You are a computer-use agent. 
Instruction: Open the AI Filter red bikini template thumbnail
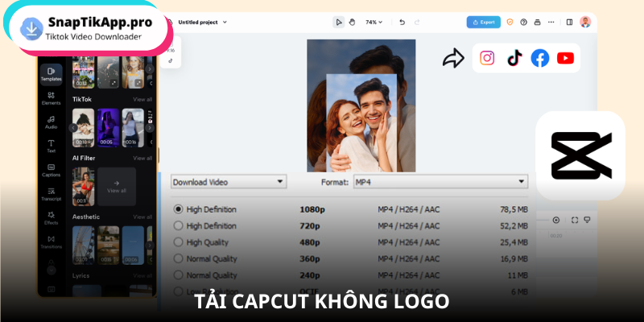[84, 187]
